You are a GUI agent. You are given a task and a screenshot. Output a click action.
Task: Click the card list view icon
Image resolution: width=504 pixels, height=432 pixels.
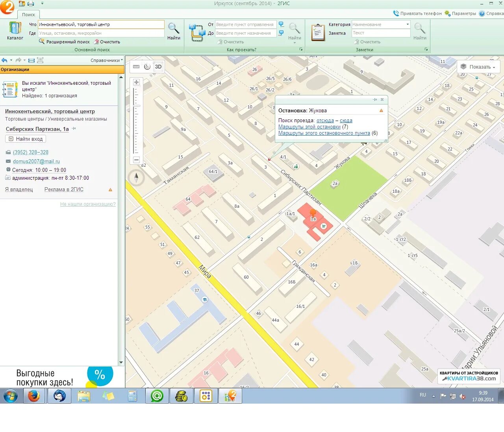[31, 60]
